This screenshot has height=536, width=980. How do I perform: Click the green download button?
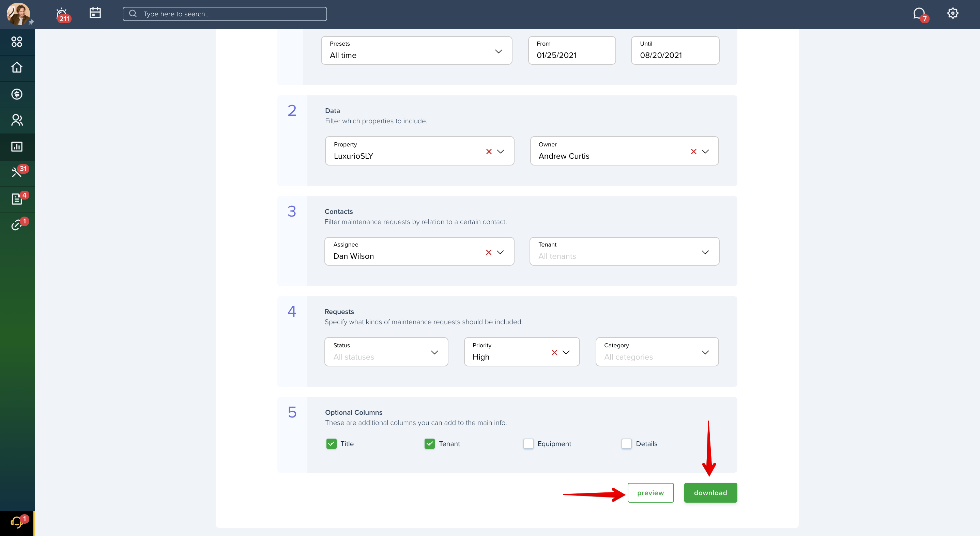(710, 493)
